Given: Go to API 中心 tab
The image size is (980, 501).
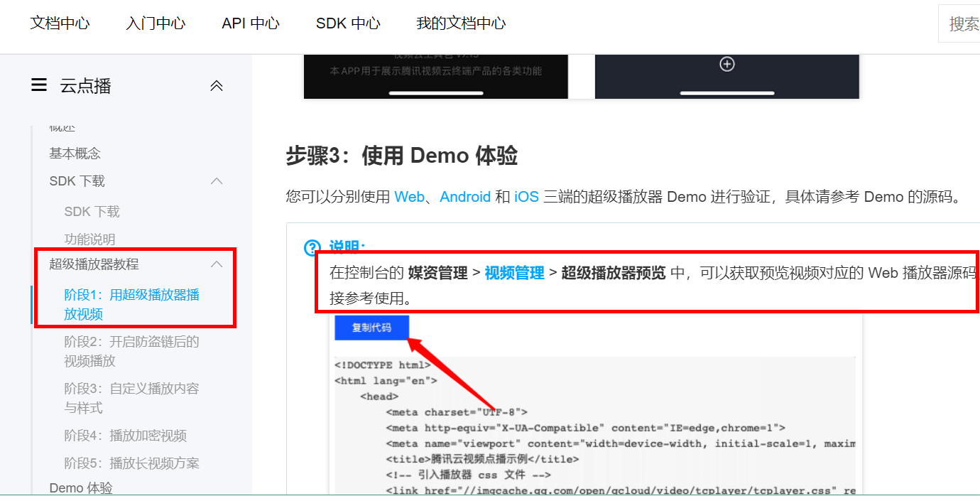Looking at the screenshot, I should click(x=251, y=23).
